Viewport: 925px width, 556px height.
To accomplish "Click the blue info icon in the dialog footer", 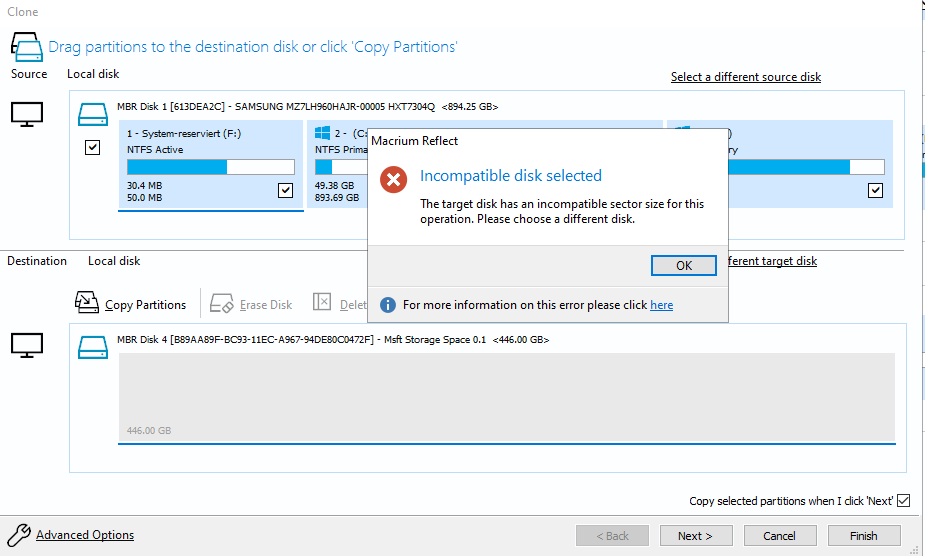I will (388, 305).
